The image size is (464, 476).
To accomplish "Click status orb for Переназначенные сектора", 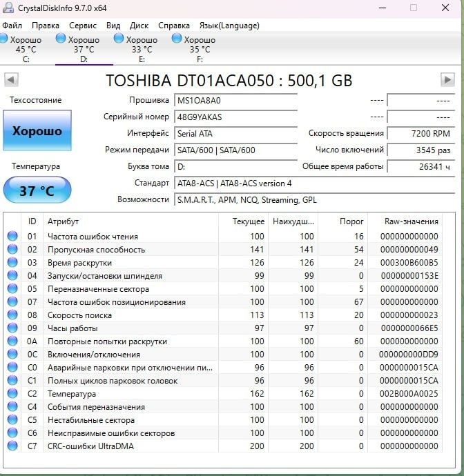I will [x=12, y=288].
